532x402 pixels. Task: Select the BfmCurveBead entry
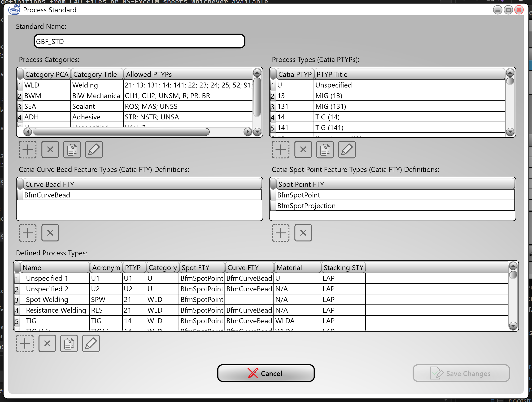pyautogui.click(x=140, y=195)
